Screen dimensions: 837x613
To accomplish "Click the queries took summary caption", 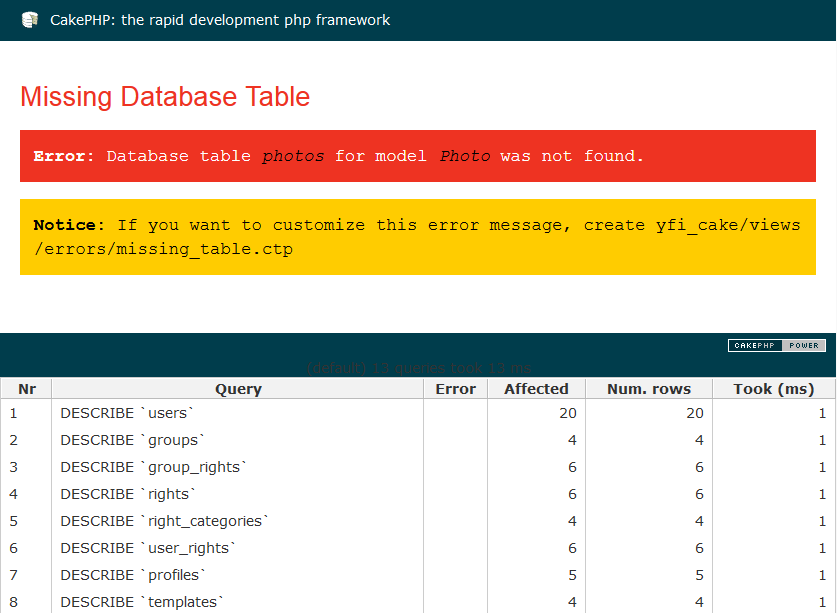I will pos(419,368).
